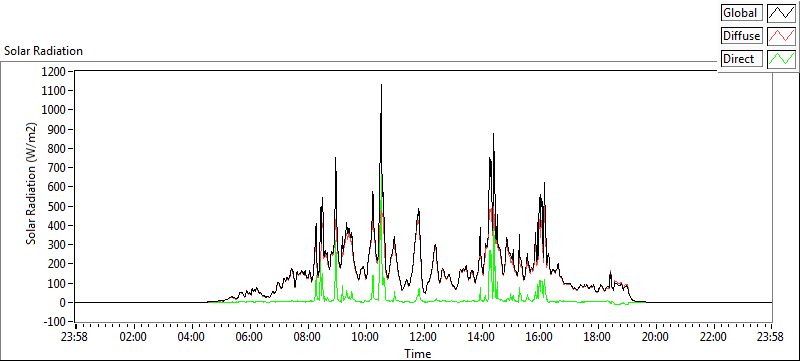Click the 08:00 time tick label
This screenshot has width=800, height=361.
coord(308,337)
